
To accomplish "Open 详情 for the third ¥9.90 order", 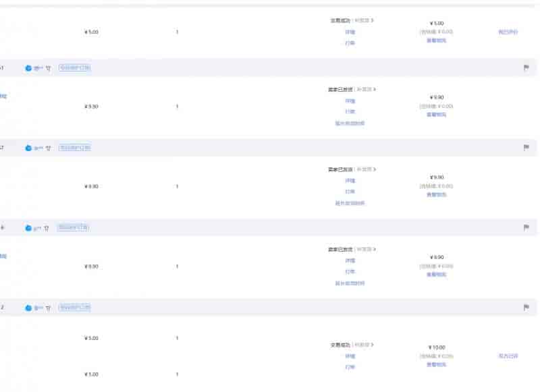I will 350,260.
